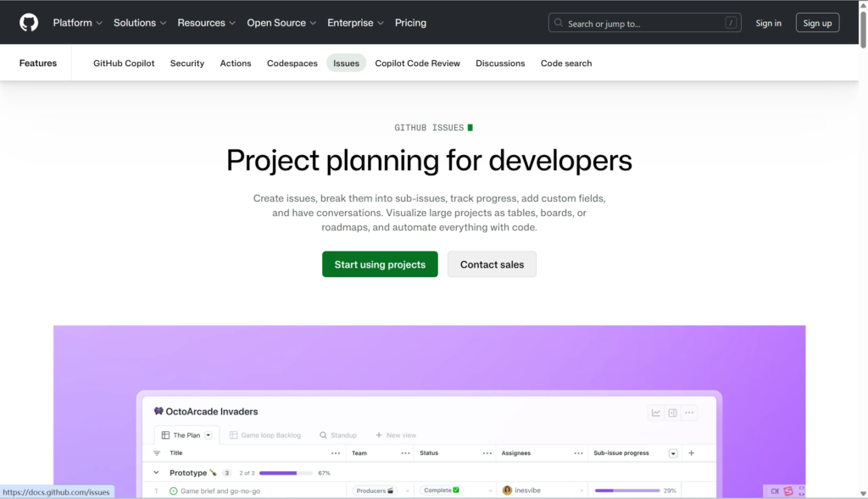Focus the Search or jump to field

coord(644,23)
